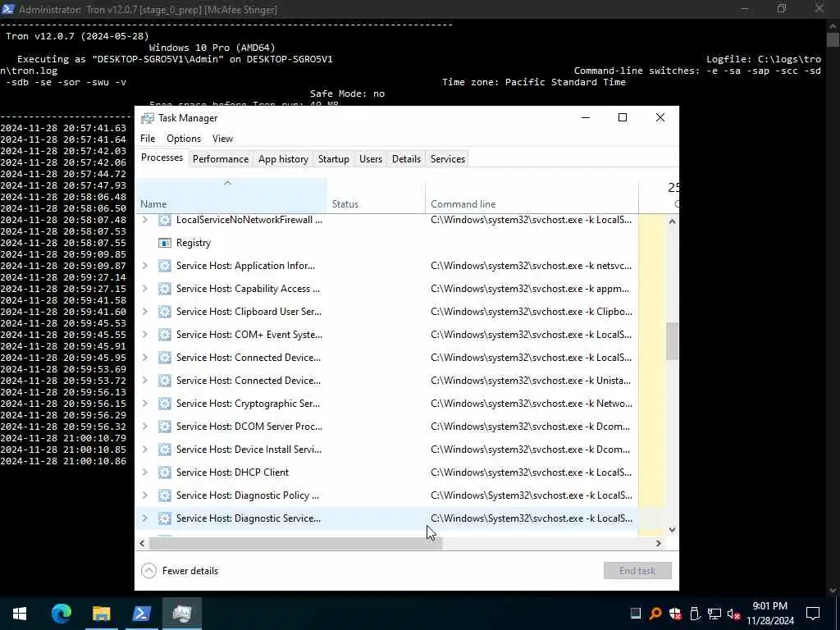Select the Registry process row
Screen dimensions: 840x630
pos(386,243)
